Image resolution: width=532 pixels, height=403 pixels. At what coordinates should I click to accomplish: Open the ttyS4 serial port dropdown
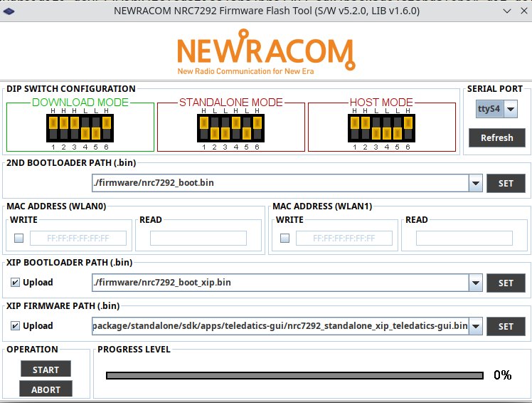click(511, 109)
